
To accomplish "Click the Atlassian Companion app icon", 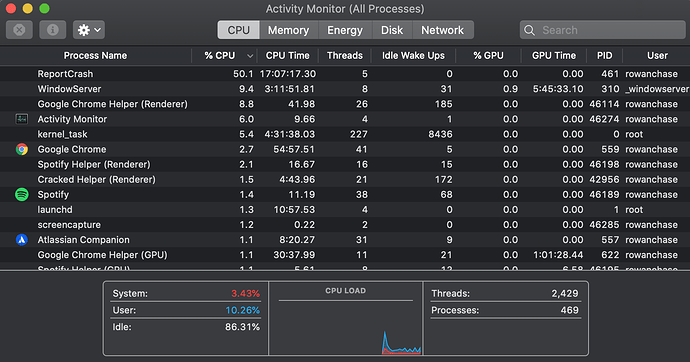I will coord(22,240).
